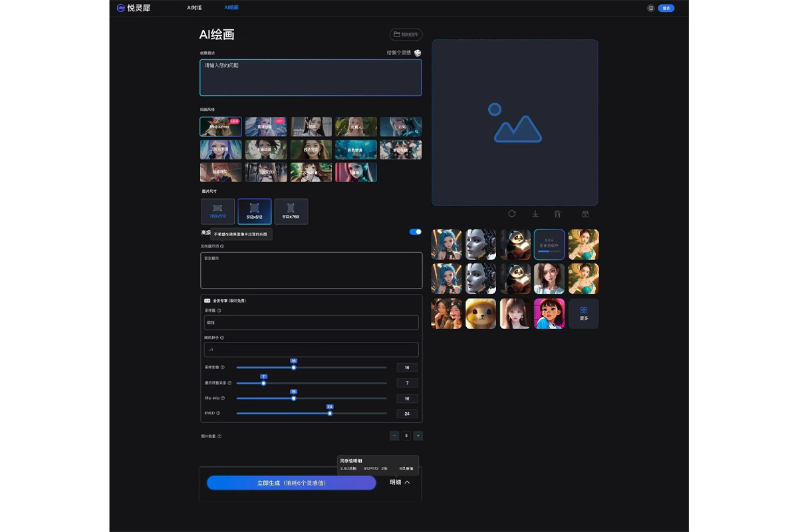The width and height of the screenshot is (798, 532).
Task: Adjust the prompt relevance slider at 7
Action: click(x=263, y=383)
